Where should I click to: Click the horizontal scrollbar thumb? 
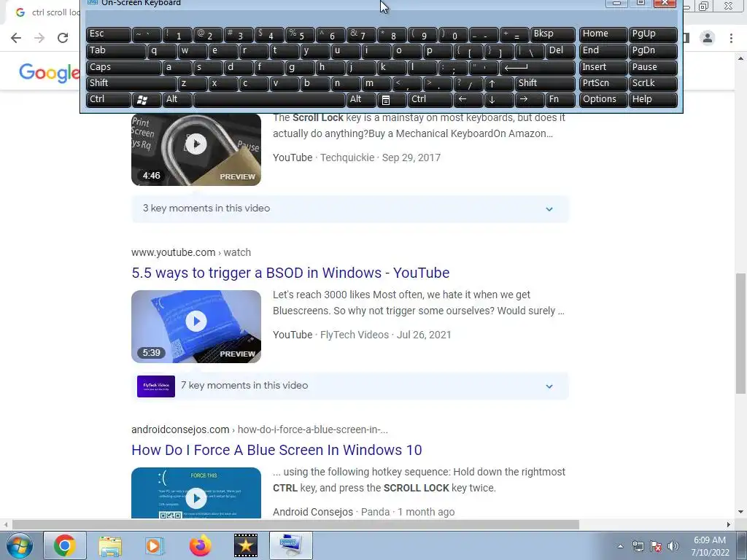295,524
